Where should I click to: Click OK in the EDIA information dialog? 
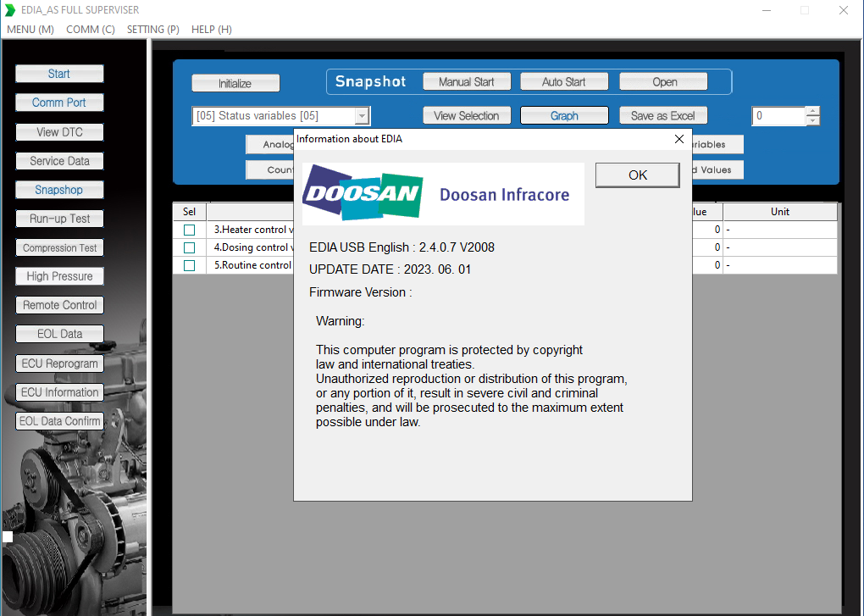(638, 175)
